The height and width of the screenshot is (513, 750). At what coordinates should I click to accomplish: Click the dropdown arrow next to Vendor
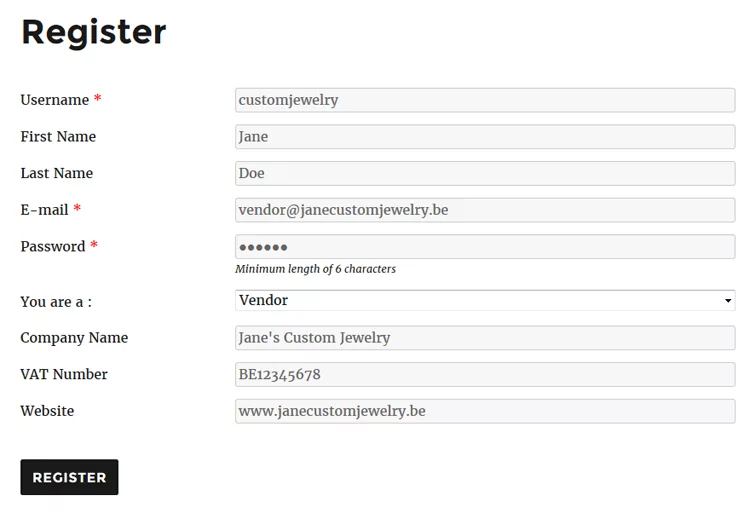(728, 301)
